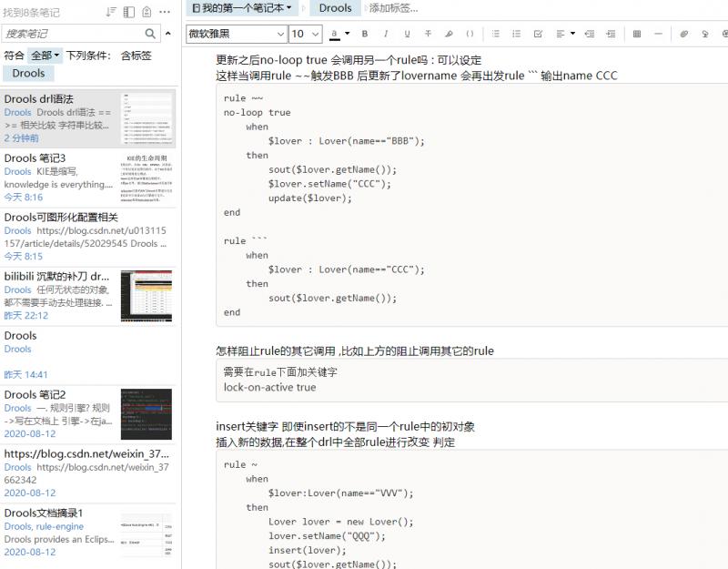This screenshot has width=728, height=569.
Task: Click the Drools tag link in 笔记3
Action: click(x=17, y=171)
